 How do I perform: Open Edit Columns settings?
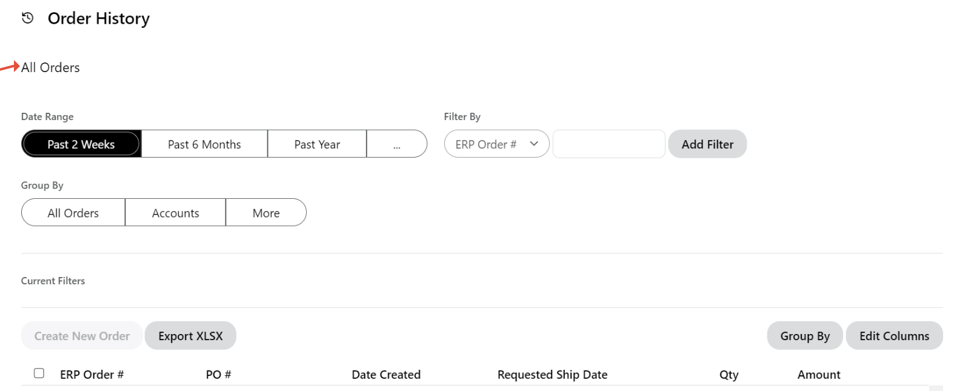pos(894,336)
